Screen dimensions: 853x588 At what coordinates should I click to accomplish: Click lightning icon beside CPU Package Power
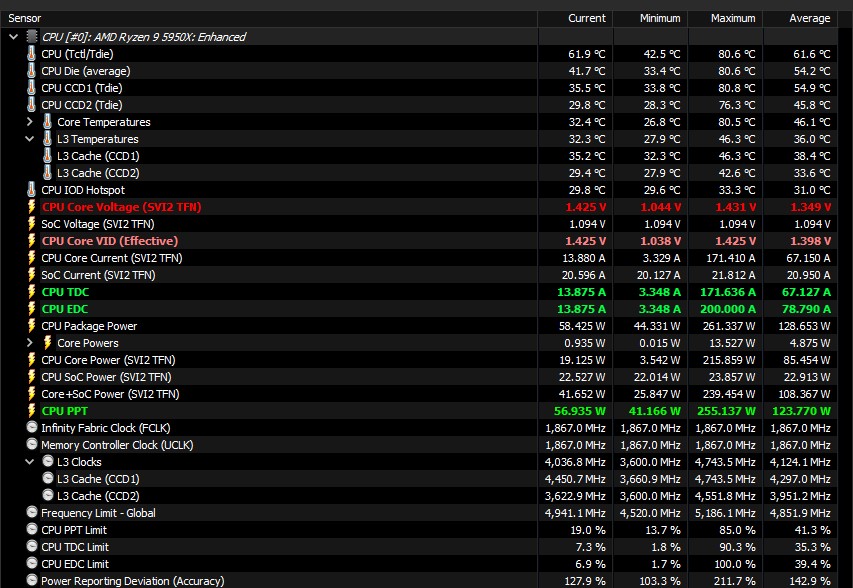point(32,326)
